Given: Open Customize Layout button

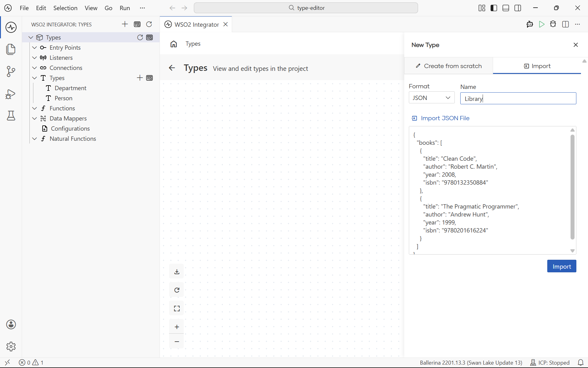Looking at the screenshot, I should click(x=482, y=8).
